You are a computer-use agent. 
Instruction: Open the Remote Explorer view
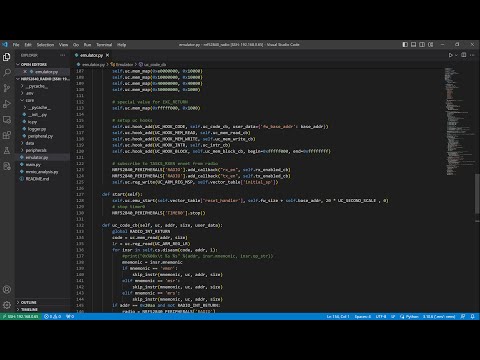pyautogui.click(x=7, y=119)
